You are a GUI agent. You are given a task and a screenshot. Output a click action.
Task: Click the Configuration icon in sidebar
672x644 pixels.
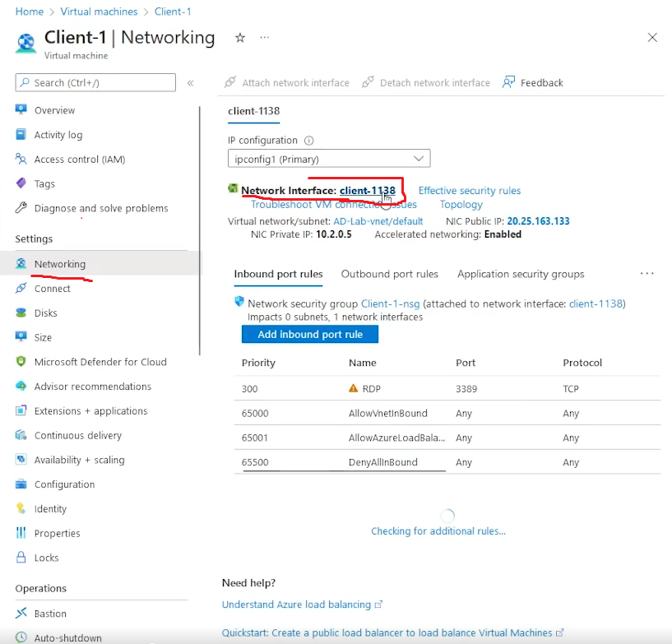tap(21, 484)
